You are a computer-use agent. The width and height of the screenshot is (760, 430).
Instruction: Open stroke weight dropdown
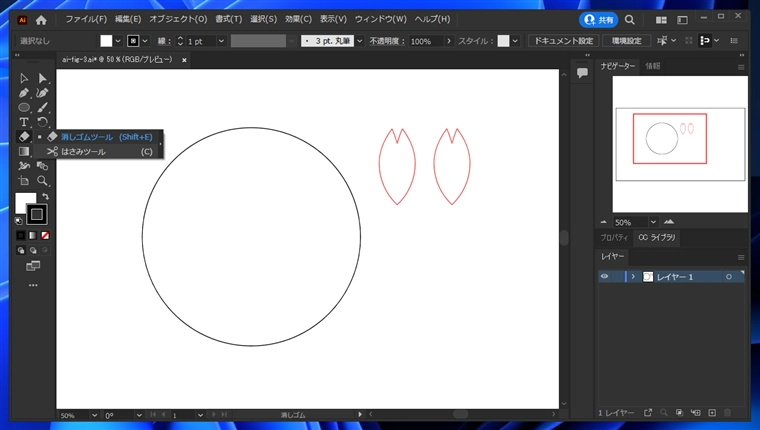click(222, 41)
